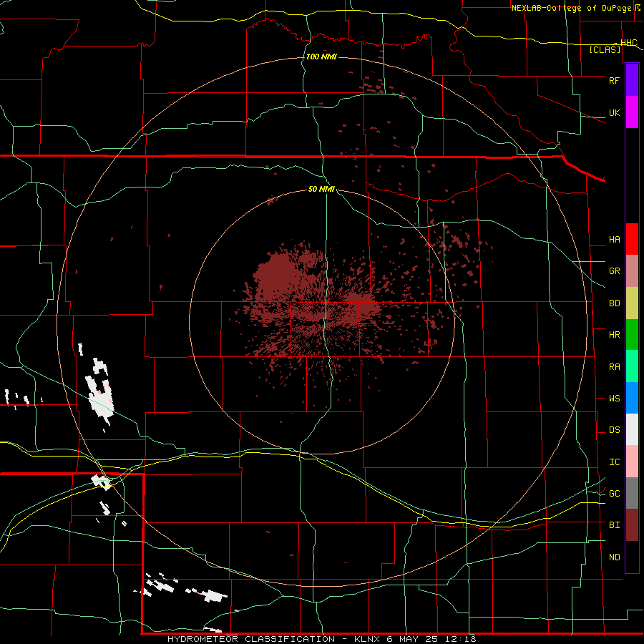Click the BD legend label
The height and width of the screenshot is (644, 644).
pos(614,303)
